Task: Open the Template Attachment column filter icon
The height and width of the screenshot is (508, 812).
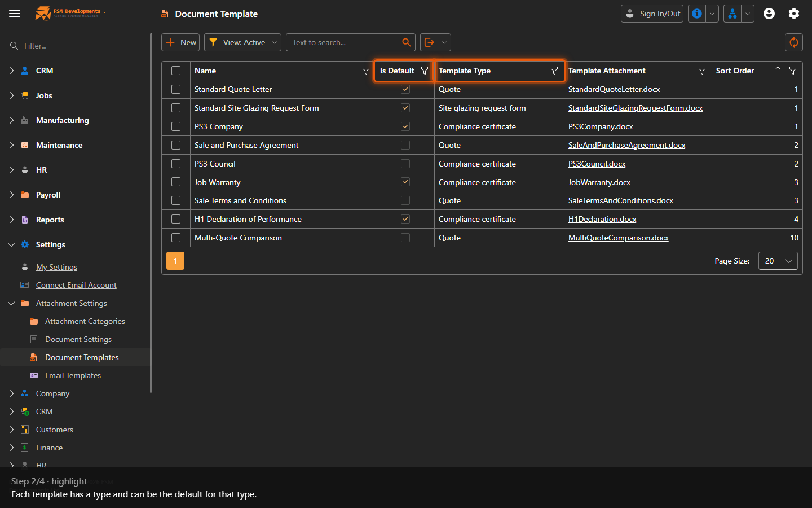Action: point(702,71)
